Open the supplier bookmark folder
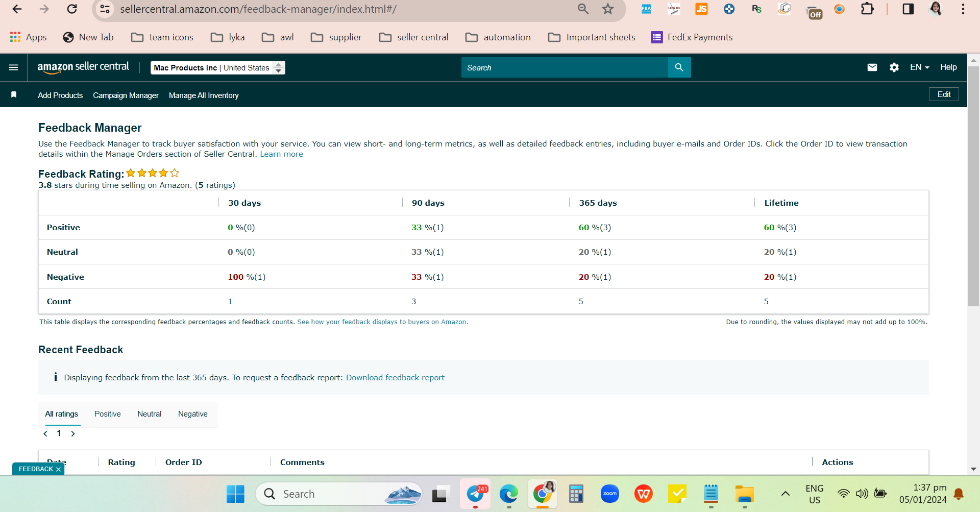The image size is (980, 512). pos(336,37)
